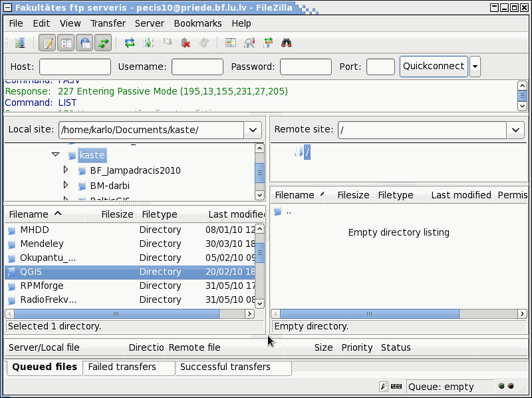The image size is (532, 398).
Task: Click the red activity LED indicator
Action: (x=511, y=386)
